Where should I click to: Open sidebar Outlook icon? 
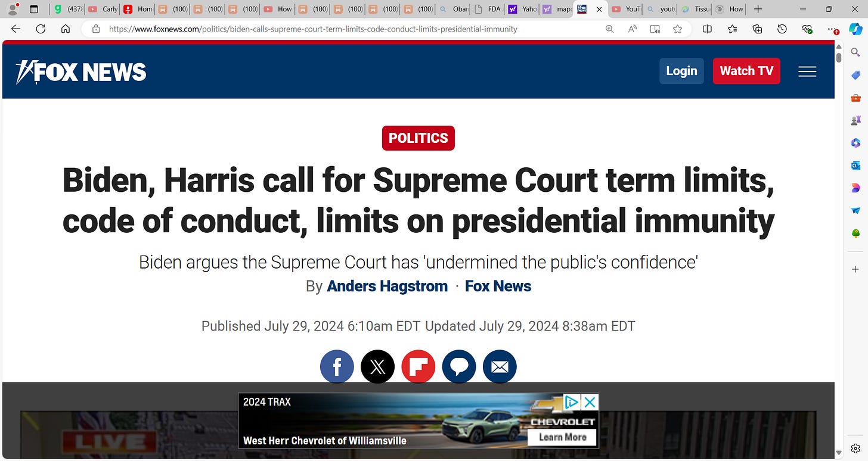[x=855, y=166]
